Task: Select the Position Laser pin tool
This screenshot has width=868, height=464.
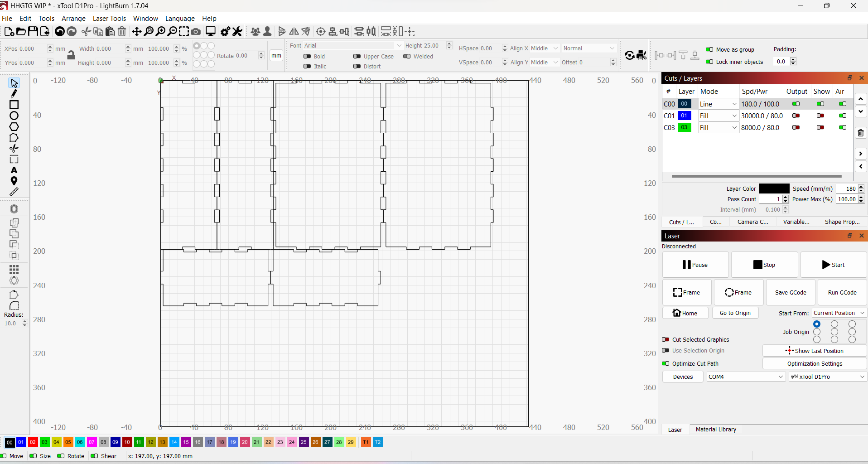Action: [14, 181]
